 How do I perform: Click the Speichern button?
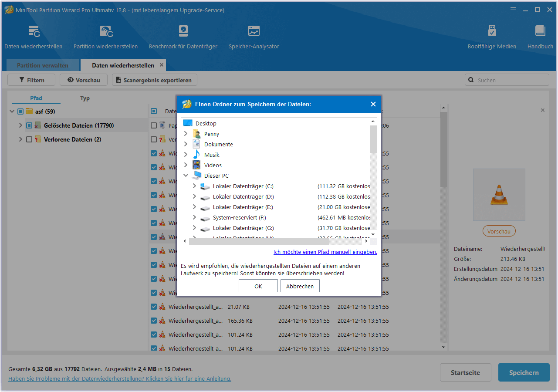point(524,372)
